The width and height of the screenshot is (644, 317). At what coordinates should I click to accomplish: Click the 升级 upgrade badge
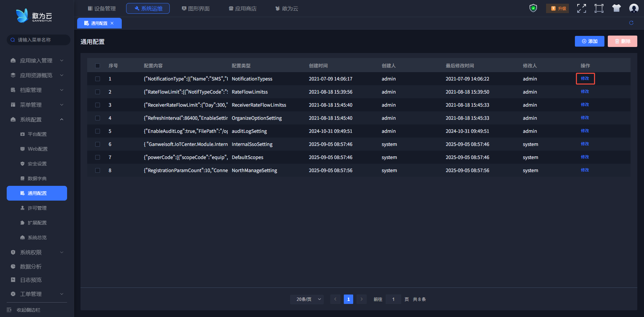click(558, 8)
